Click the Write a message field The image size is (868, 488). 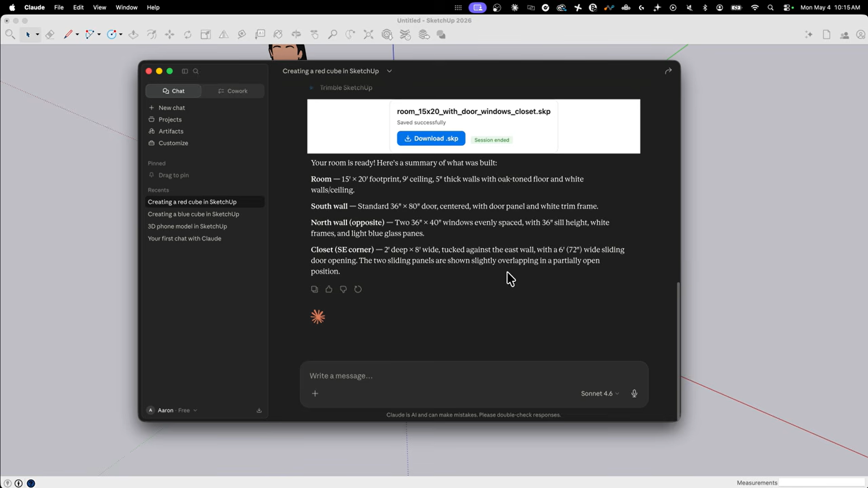tap(474, 376)
